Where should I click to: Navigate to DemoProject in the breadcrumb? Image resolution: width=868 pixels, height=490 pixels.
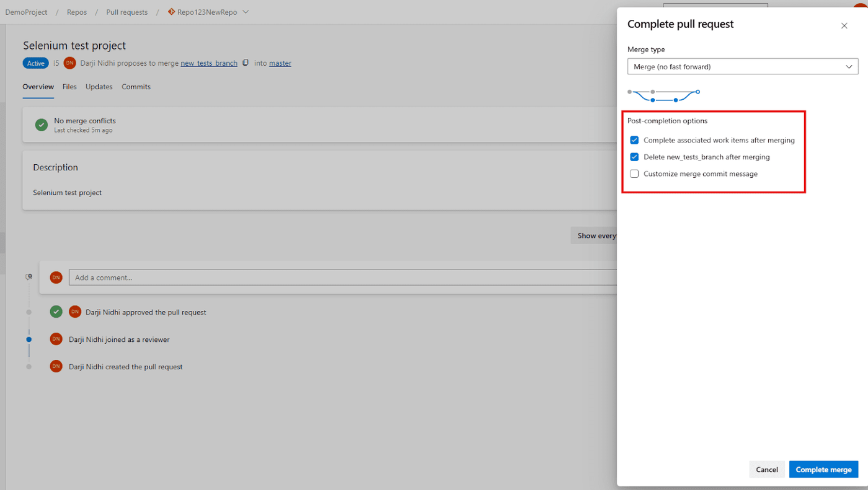click(x=26, y=12)
